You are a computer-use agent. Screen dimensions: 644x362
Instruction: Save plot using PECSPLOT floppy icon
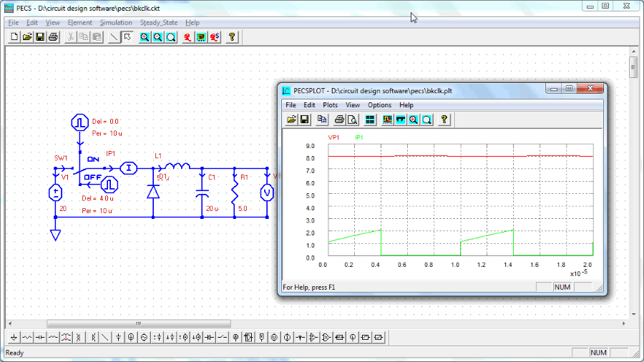(304, 119)
